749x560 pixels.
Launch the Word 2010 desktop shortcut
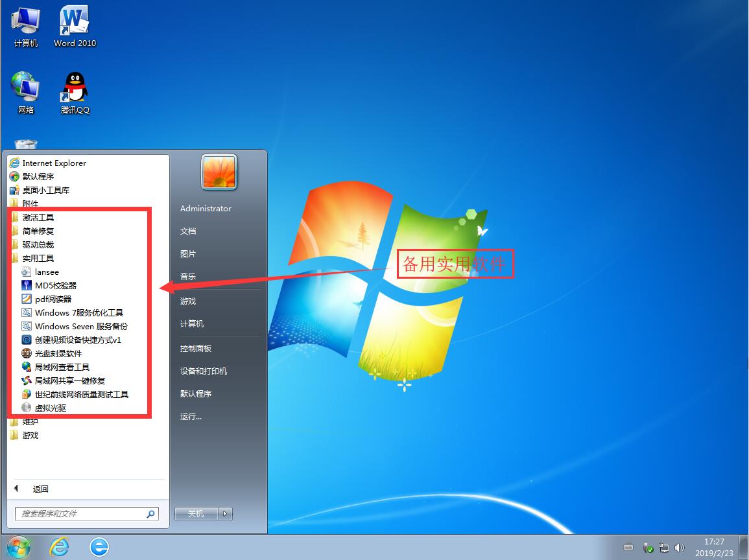[x=75, y=27]
